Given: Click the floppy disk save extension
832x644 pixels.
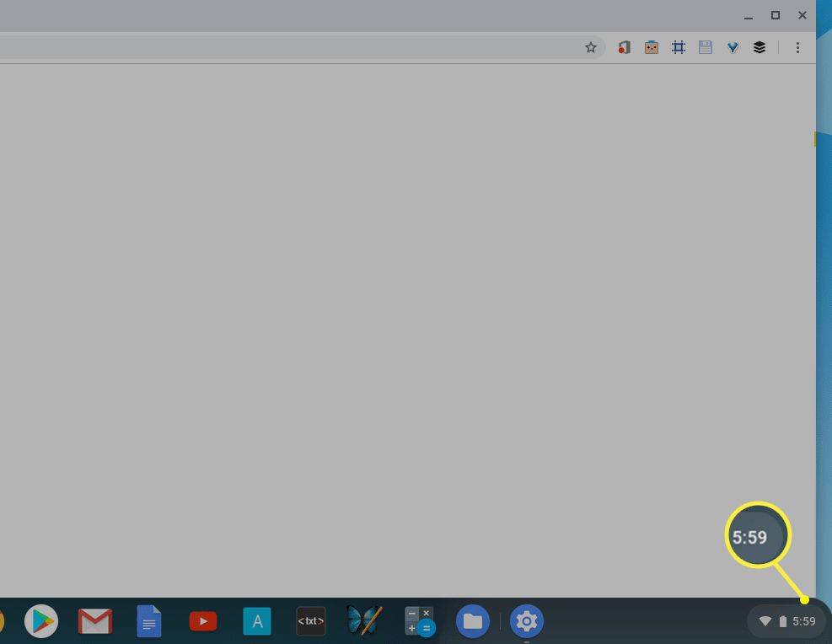Looking at the screenshot, I should click(x=706, y=48).
